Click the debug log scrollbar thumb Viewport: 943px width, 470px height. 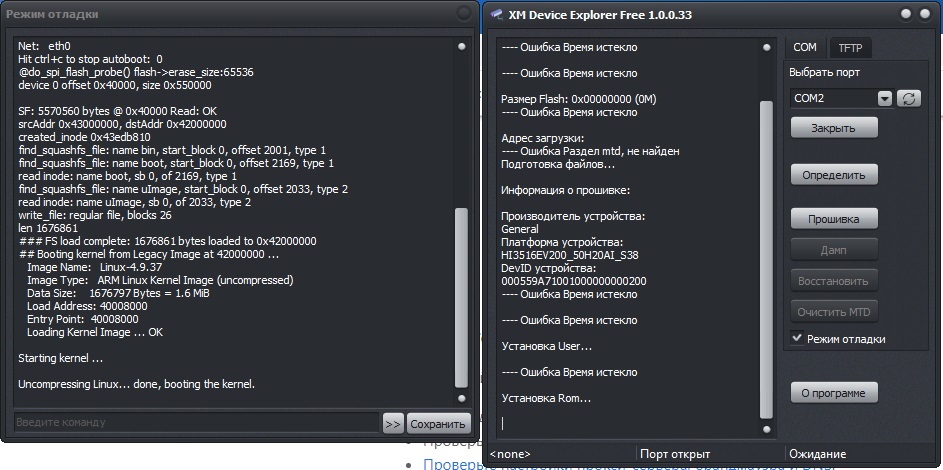[x=461, y=300]
